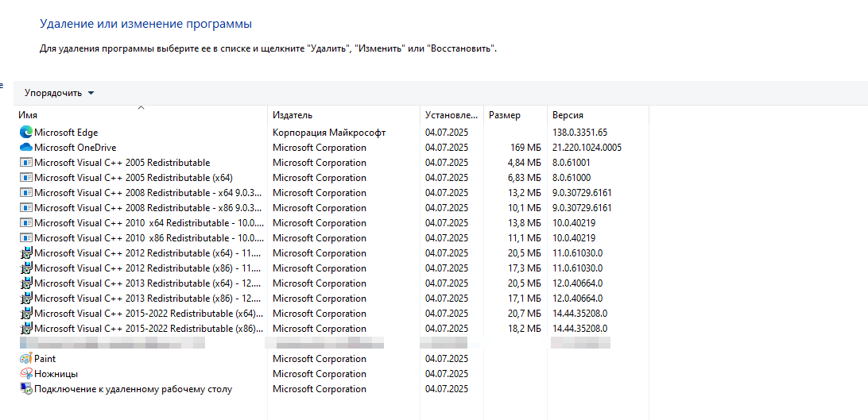Click the icon of Visual C++ 2010 x64 Redistributable
Viewport: 868px width, 420px height.
(x=26, y=223)
